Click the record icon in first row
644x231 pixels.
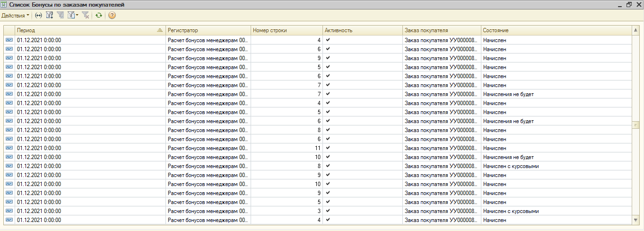click(x=9, y=40)
